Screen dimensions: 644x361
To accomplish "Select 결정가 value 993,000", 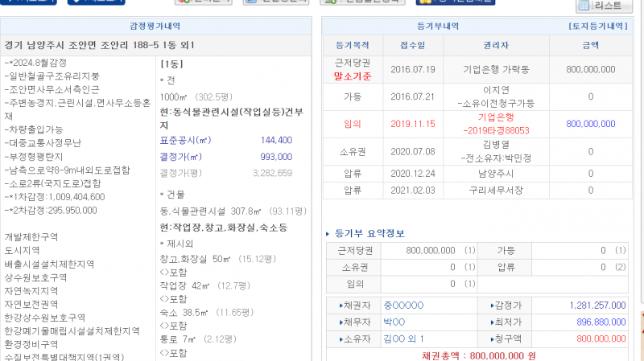I will click(276, 157).
